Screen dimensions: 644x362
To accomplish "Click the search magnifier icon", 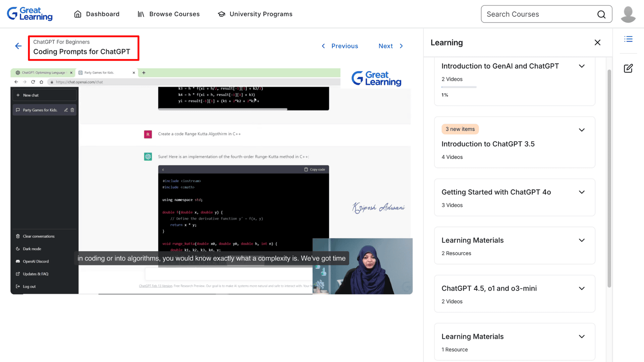I will [x=601, y=14].
